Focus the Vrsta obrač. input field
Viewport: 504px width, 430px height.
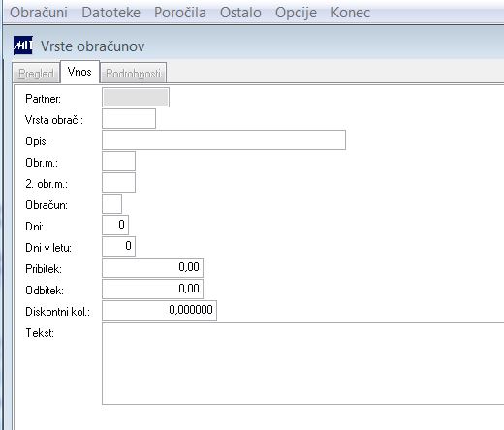click(129, 118)
